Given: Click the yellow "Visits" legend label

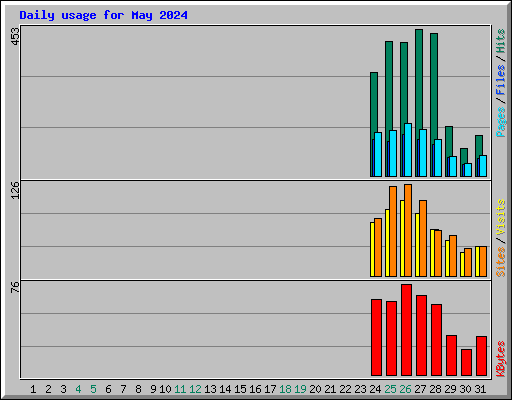Looking at the screenshot, I should pyautogui.click(x=501, y=218).
